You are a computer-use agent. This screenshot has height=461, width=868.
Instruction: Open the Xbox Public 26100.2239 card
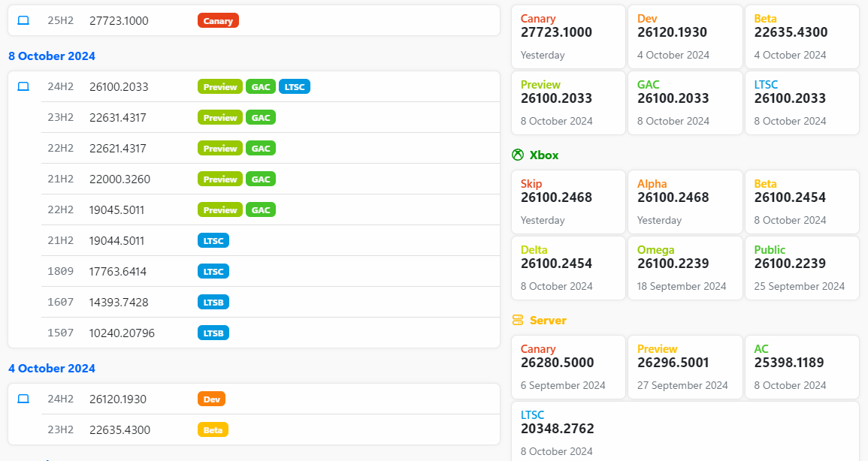tap(802, 268)
